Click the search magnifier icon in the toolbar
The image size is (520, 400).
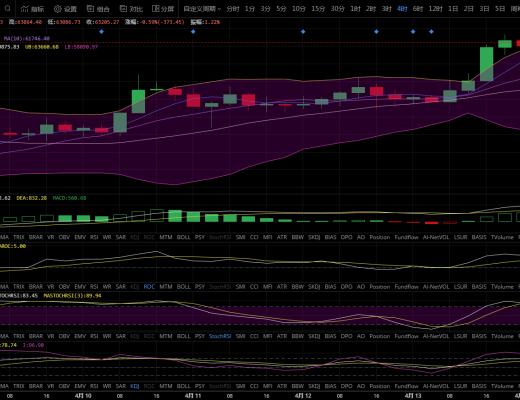7,8
